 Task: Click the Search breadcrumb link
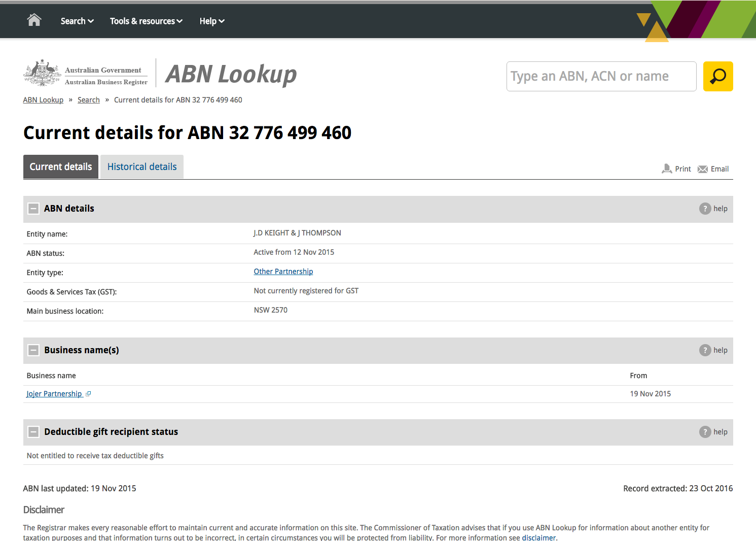click(89, 100)
